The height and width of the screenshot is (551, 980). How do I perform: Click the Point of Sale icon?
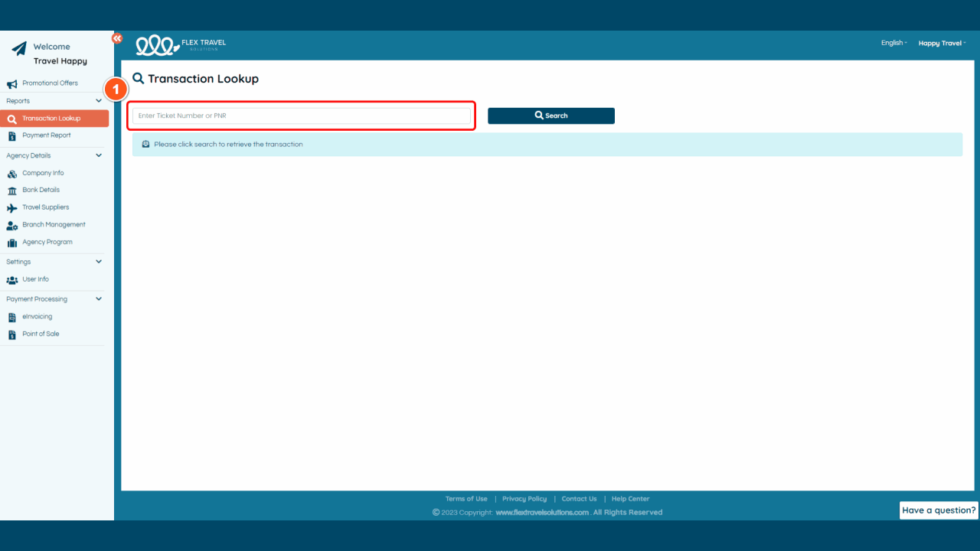coord(12,334)
